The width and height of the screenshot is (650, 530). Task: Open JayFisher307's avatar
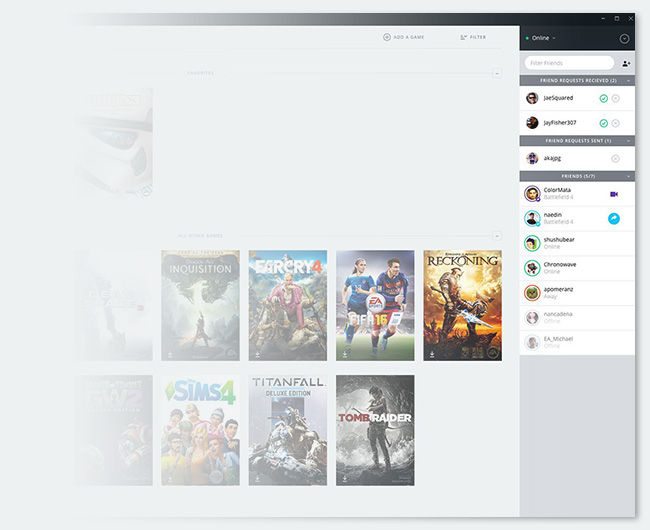click(532, 123)
